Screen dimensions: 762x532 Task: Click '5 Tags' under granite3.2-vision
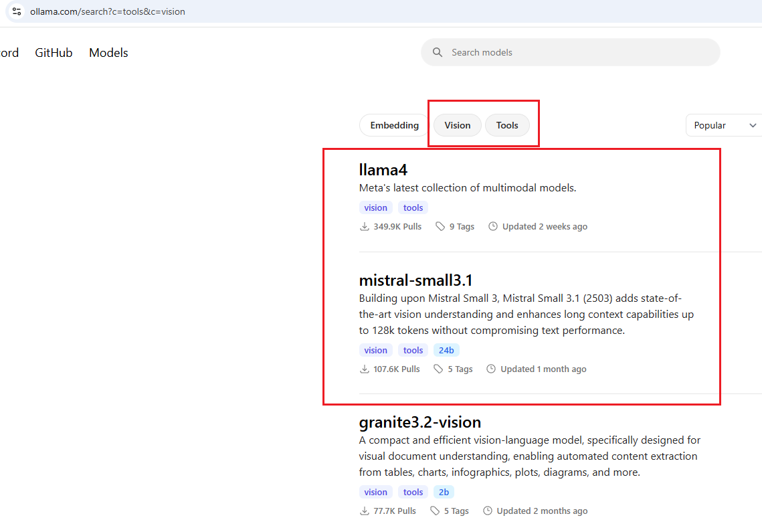coord(456,511)
